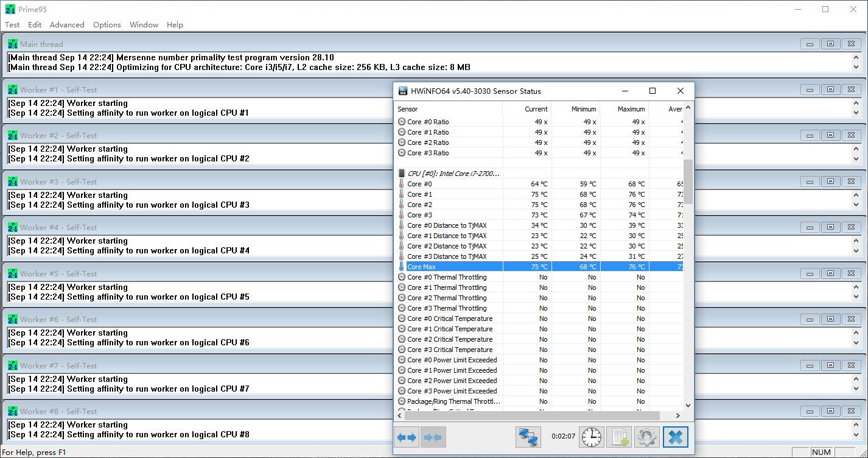Click the Worker #7 window icon
The height and width of the screenshot is (458, 868).
[x=13, y=365]
